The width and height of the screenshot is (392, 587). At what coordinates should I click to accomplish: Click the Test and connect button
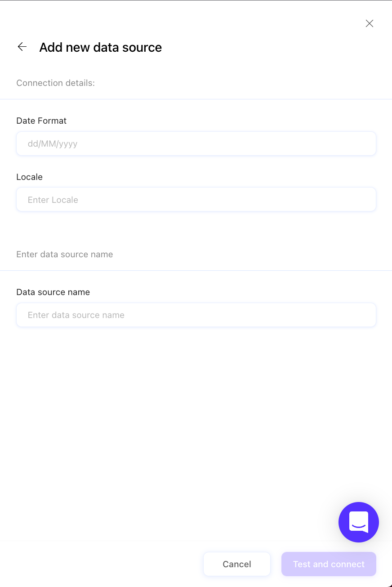pyautogui.click(x=329, y=564)
